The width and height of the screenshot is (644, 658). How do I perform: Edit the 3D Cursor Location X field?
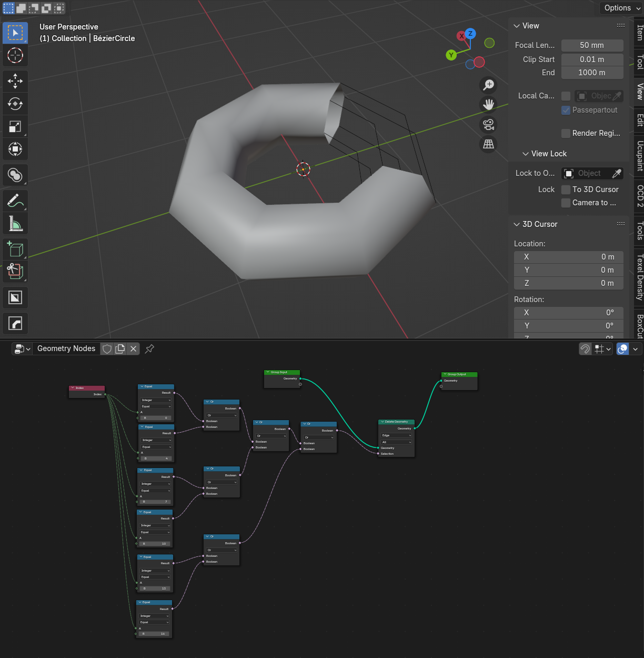click(x=569, y=257)
